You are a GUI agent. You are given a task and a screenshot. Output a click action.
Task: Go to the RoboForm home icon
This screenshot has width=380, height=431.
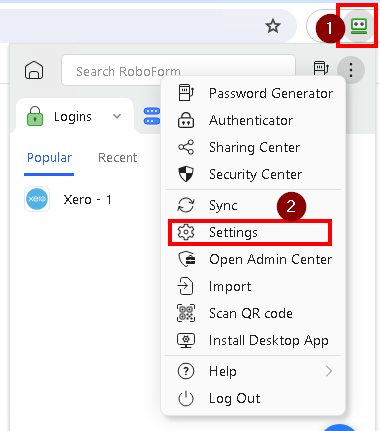[34, 70]
